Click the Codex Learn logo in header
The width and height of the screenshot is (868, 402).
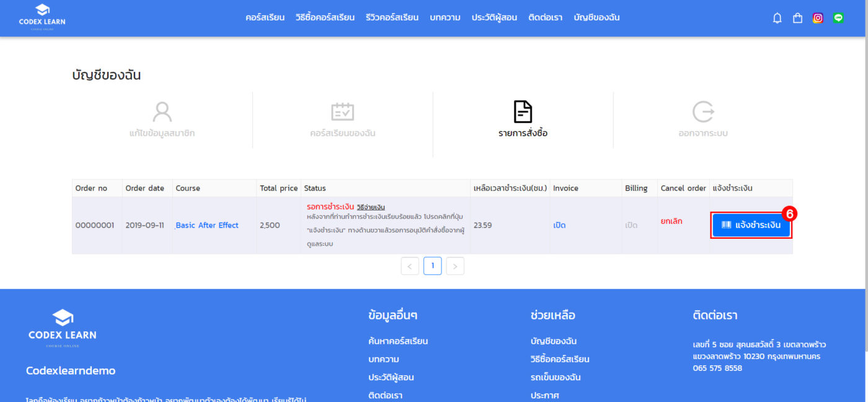[x=42, y=17]
